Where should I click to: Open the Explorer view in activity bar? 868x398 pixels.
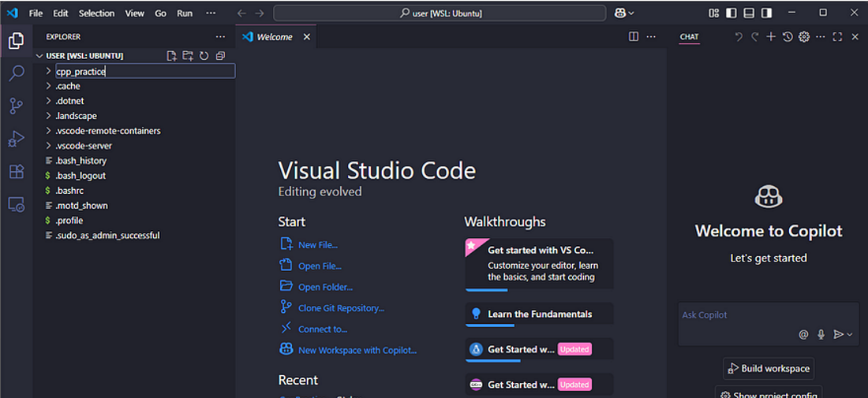pos(16,40)
